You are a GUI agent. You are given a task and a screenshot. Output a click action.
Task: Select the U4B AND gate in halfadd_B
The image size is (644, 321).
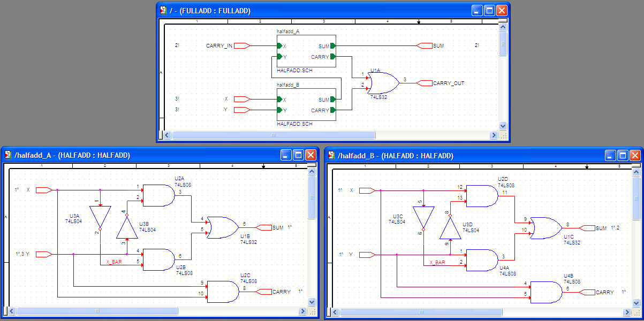tap(546, 292)
